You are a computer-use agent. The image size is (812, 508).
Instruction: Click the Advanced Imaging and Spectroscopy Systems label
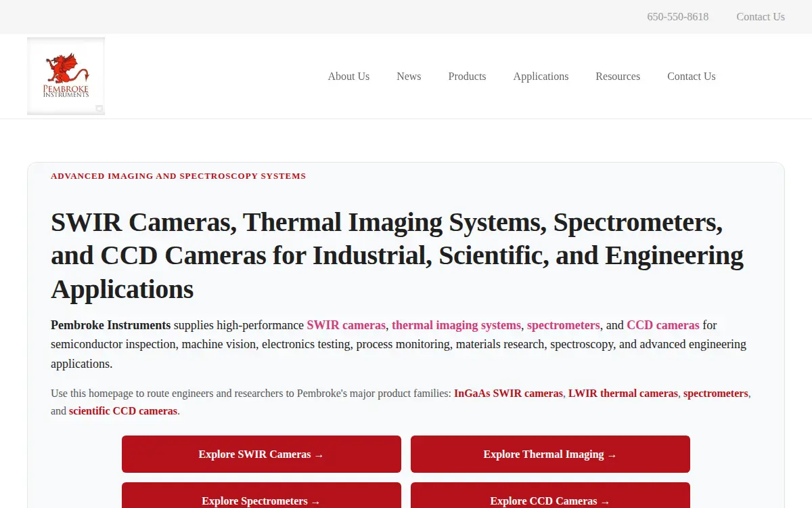[179, 176]
